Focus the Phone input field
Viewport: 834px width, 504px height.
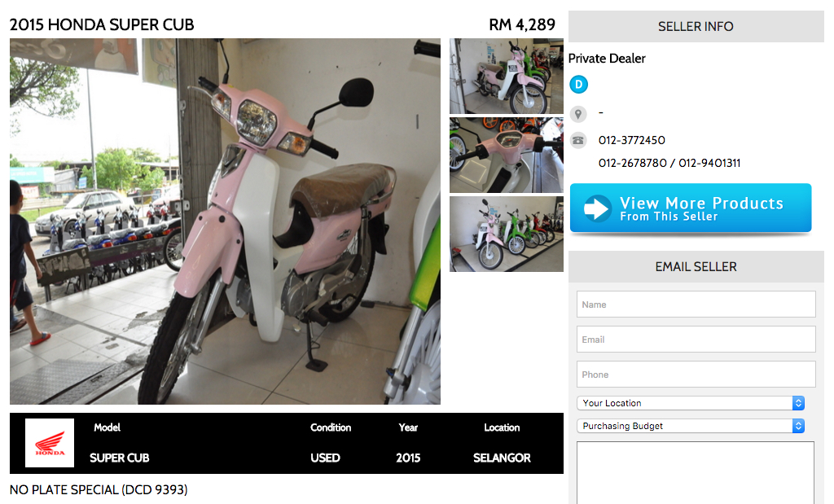[696, 375]
